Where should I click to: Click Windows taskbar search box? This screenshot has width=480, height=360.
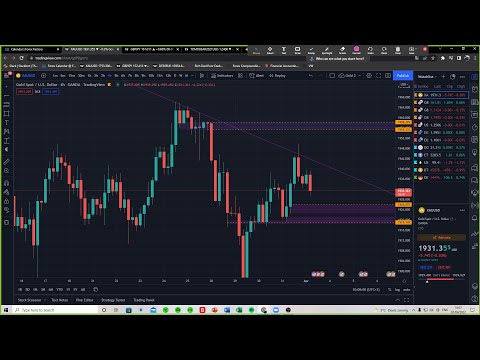tap(55, 310)
